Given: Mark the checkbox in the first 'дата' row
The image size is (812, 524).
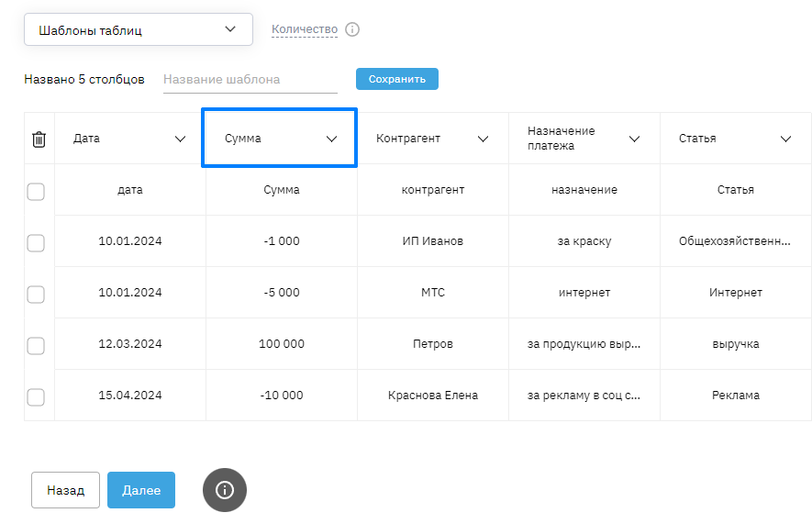Looking at the screenshot, I should click(x=36, y=191).
